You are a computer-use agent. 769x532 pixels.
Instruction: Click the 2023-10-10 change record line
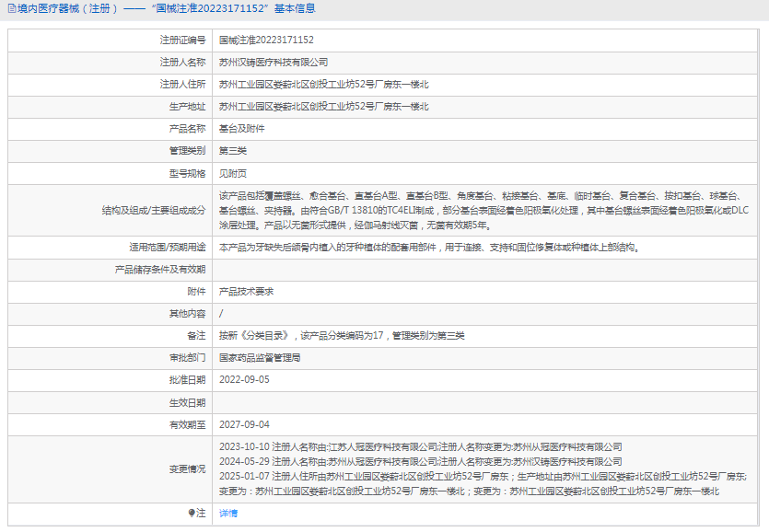pyautogui.click(x=421, y=446)
